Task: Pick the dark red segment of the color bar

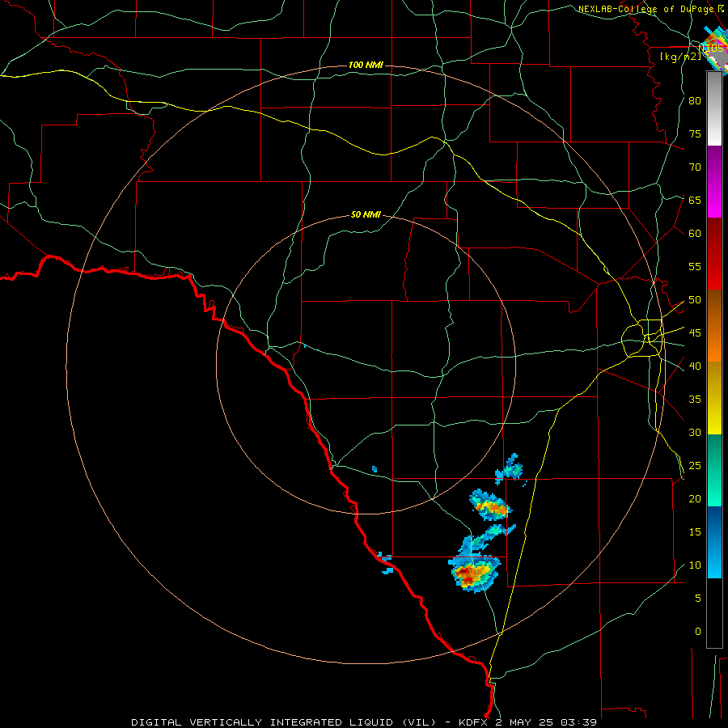Action: 714,253
